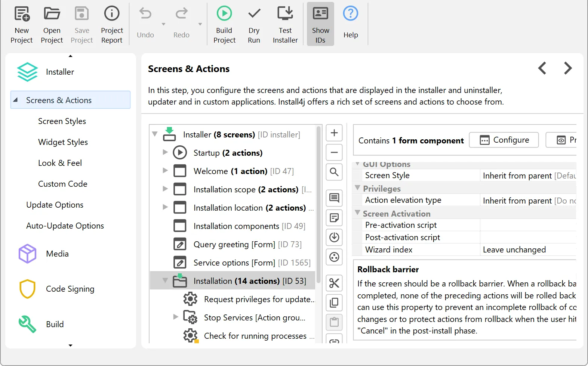Open the Build section
This screenshot has height=366, width=588.
pos(55,324)
